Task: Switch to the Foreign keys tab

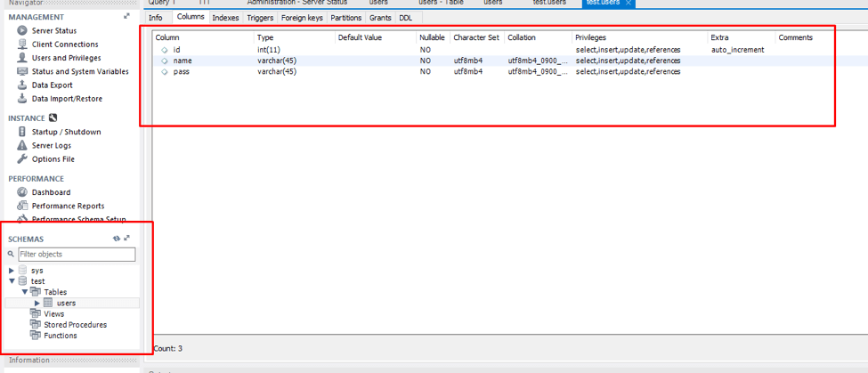Action: click(302, 18)
